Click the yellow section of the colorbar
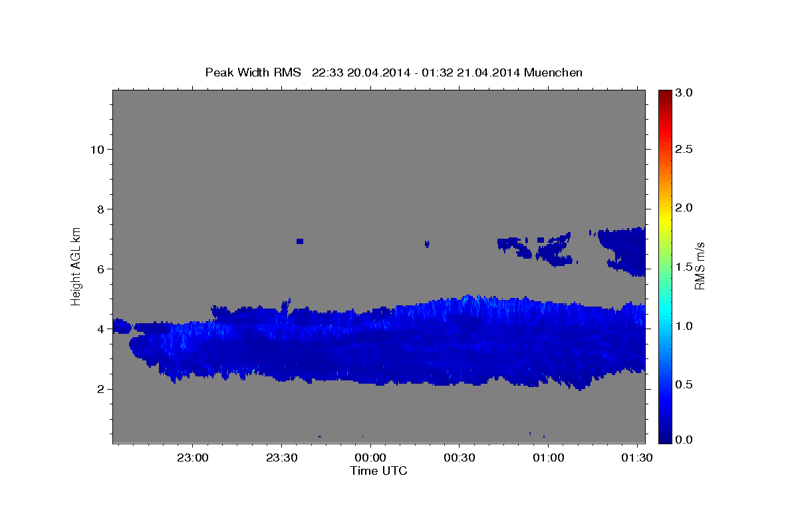This screenshot has height=532, width=798. point(665,219)
